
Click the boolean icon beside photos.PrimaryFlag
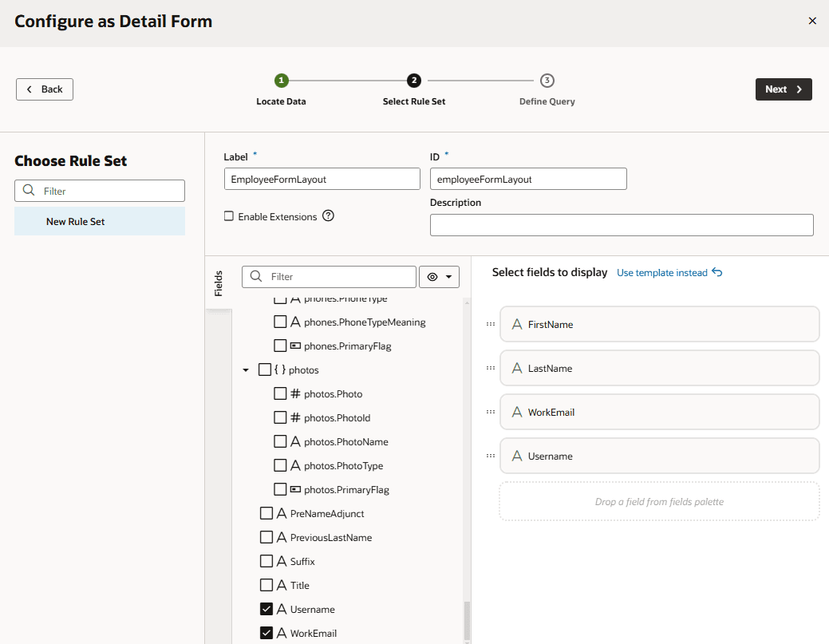pos(295,489)
